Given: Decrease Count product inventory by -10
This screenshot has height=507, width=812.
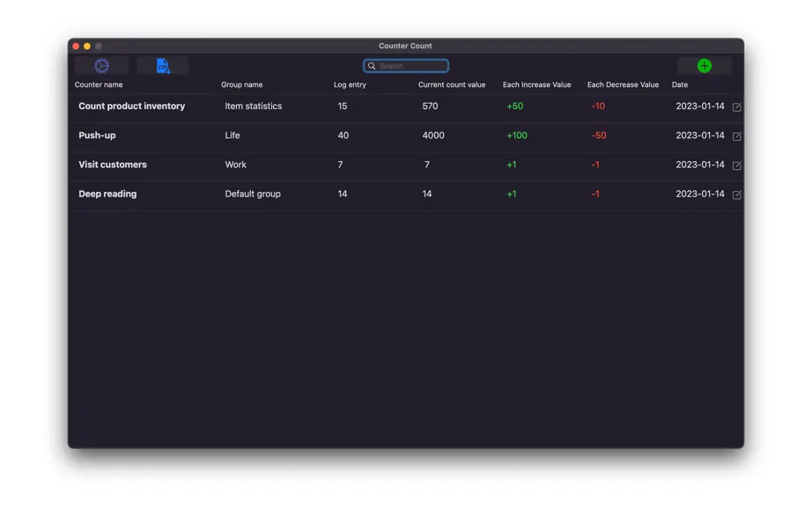Looking at the screenshot, I should (598, 106).
